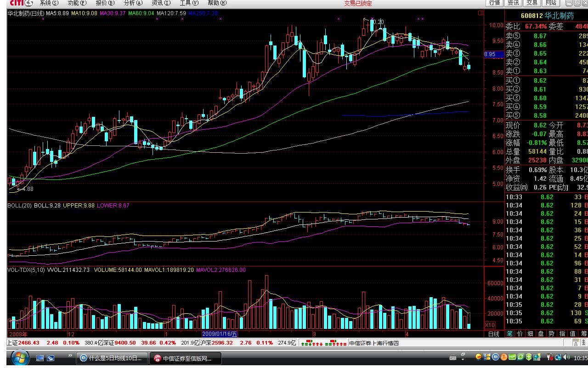Click the volume speaker tray icon
The image size is (588, 368).
566,357
